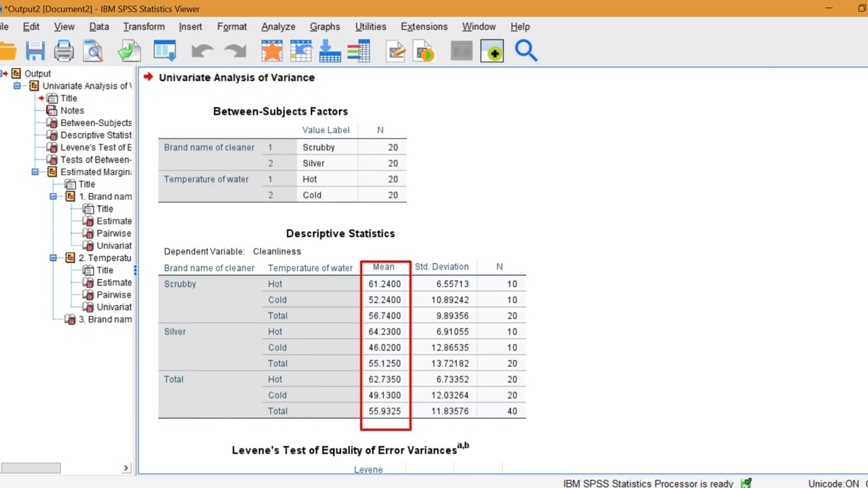This screenshot has width=868, height=488.
Task: Open the Data menu
Action: click(x=99, y=26)
